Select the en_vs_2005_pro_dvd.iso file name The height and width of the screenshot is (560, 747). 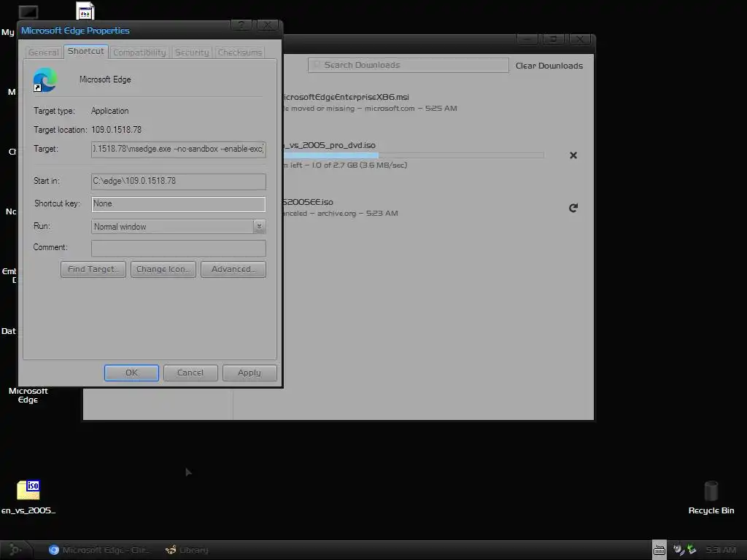(330, 145)
